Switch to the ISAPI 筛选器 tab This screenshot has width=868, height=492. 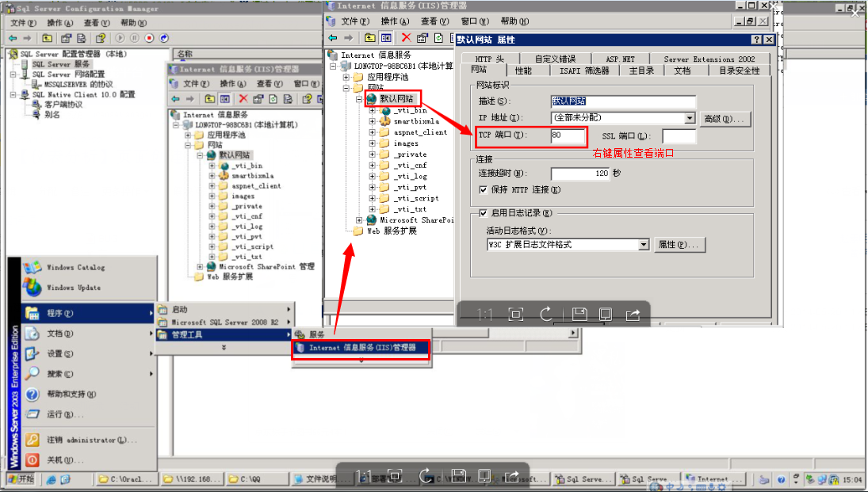[x=583, y=71]
